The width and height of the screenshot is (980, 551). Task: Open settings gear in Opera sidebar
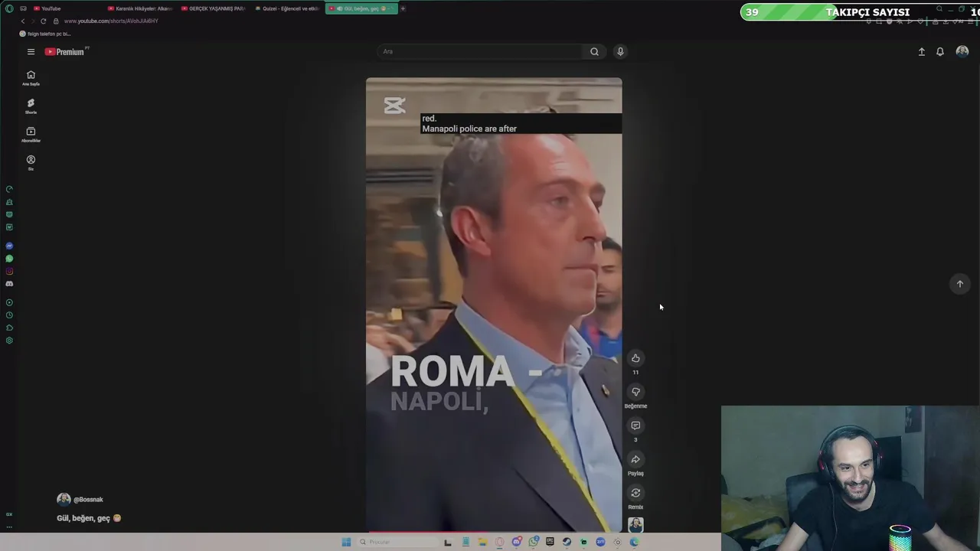pyautogui.click(x=9, y=341)
